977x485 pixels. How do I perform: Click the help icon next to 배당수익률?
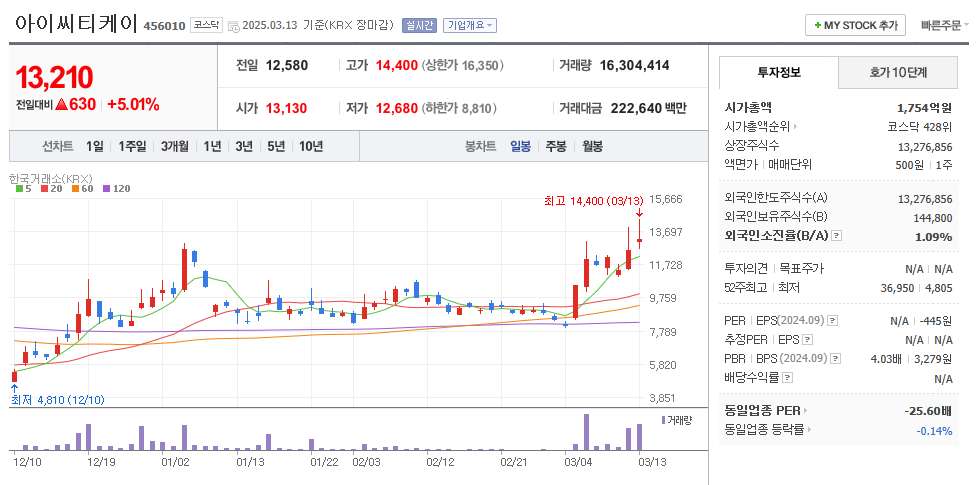[788, 378]
